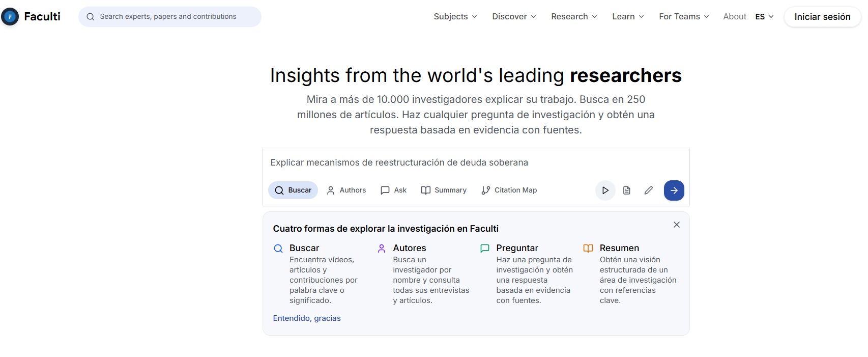Click the Faculti brand name text
The width and height of the screenshot is (868, 357).
[x=42, y=17]
